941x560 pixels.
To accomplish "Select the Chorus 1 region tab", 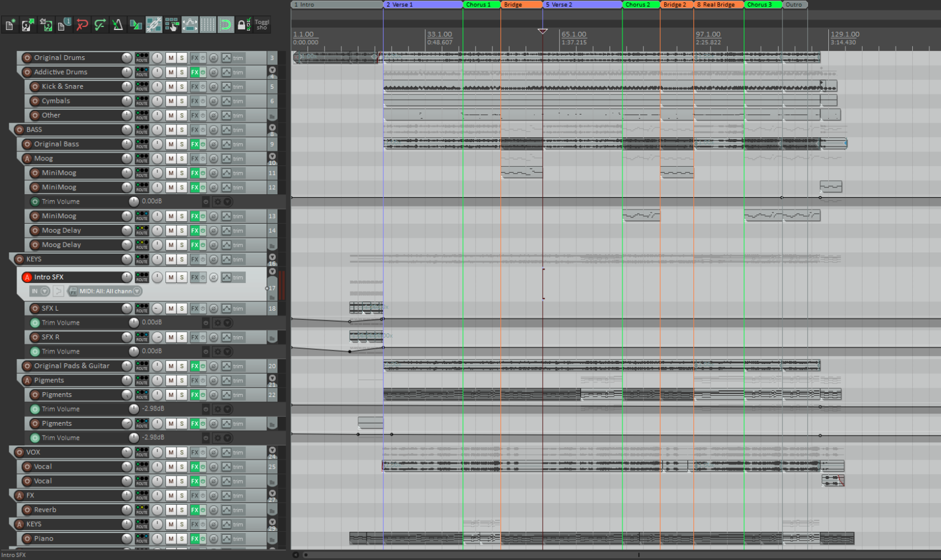I will [481, 4].
